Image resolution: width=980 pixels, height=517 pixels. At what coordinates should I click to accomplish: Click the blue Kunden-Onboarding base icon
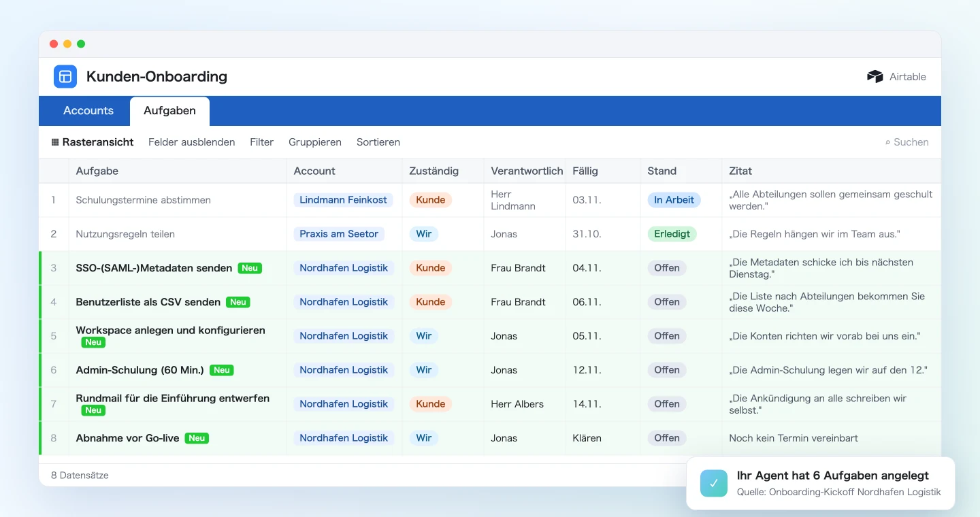pyautogui.click(x=65, y=76)
